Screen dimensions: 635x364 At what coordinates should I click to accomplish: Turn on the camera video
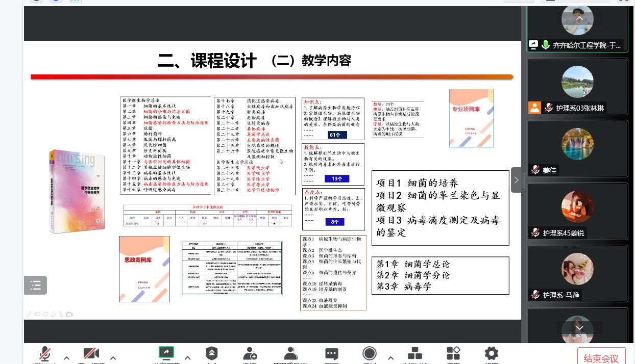91,354
